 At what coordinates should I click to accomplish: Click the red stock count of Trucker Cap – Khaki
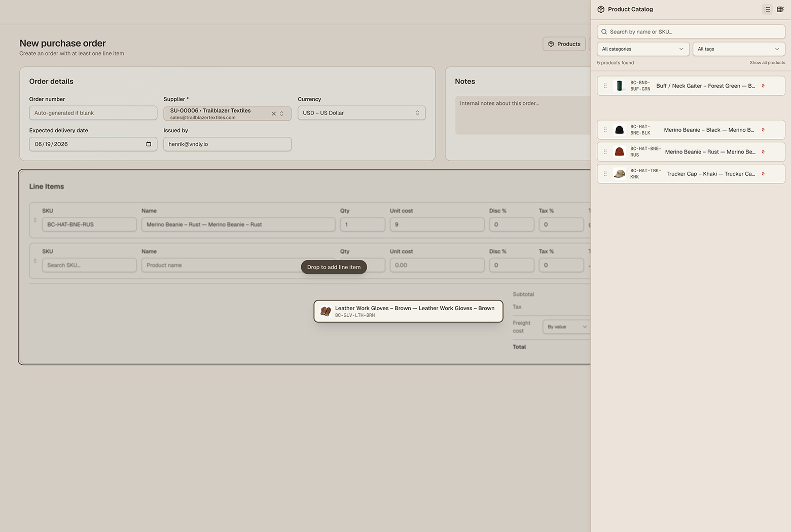click(x=763, y=174)
